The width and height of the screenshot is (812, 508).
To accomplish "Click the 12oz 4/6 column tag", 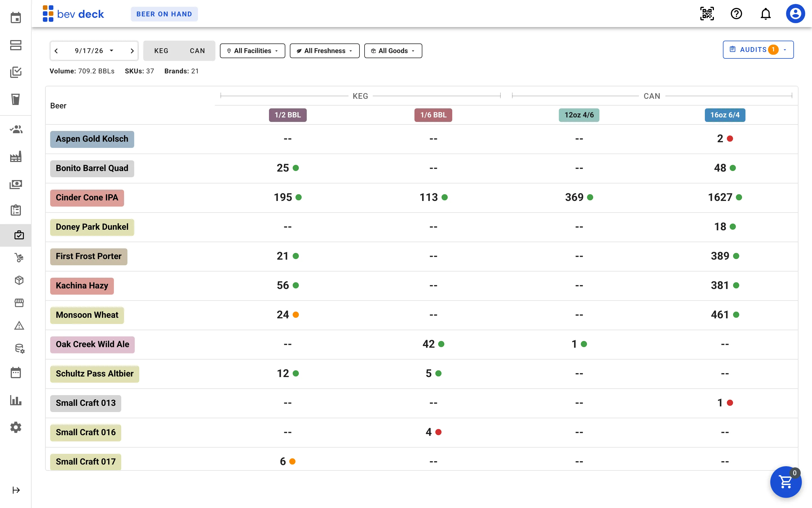I will [x=579, y=115].
